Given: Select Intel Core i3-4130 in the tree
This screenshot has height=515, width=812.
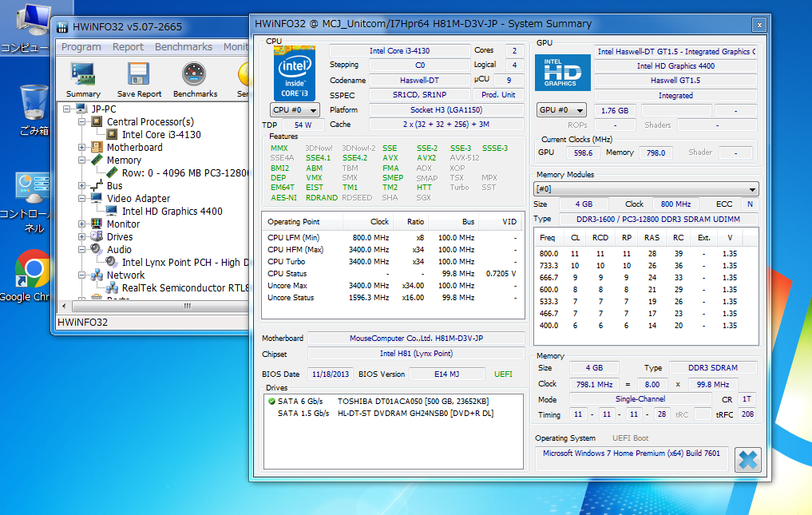Looking at the screenshot, I should coord(161,135).
